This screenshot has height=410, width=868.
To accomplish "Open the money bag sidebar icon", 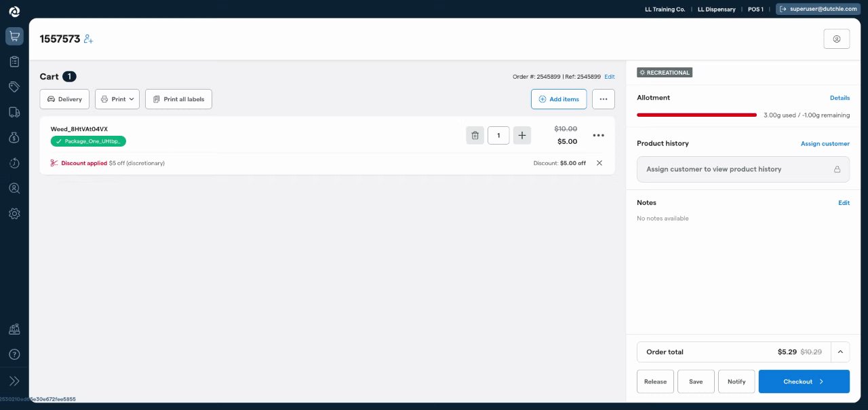I will tap(14, 138).
